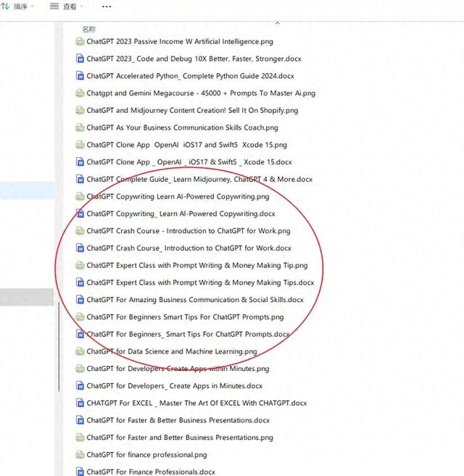Select file name ChatGPT for Data Science and Machine Learning.png

(x=172, y=351)
